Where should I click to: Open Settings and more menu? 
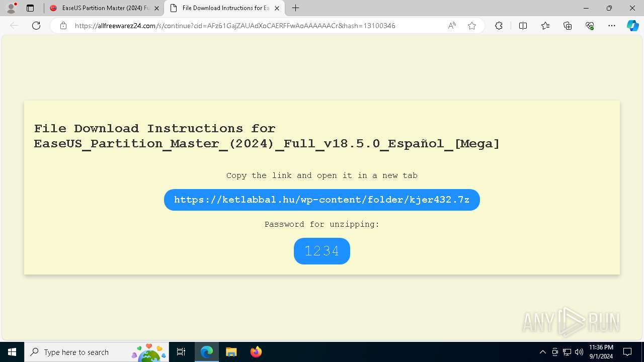click(x=612, y=26)
